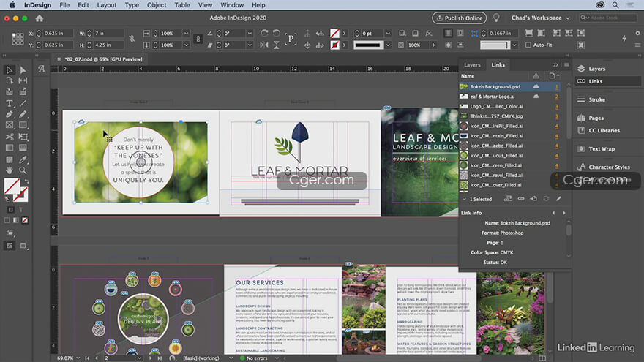Select the Pen tool
This screenshot has height=362, width=644.
coord(10,115)
